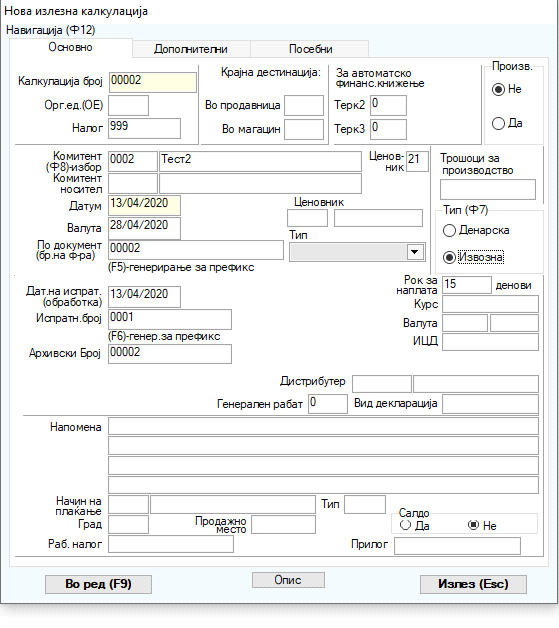Open the Посебни tab
559x628 pixels.
click(310, 49)
